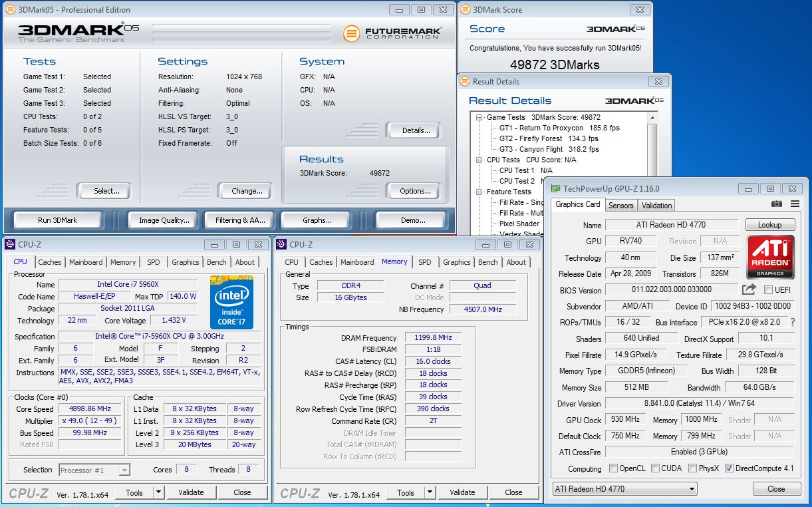Viewport: 812px width, 507px height.
Task: Close the Result Details window with the X
Action: [658, 81]
